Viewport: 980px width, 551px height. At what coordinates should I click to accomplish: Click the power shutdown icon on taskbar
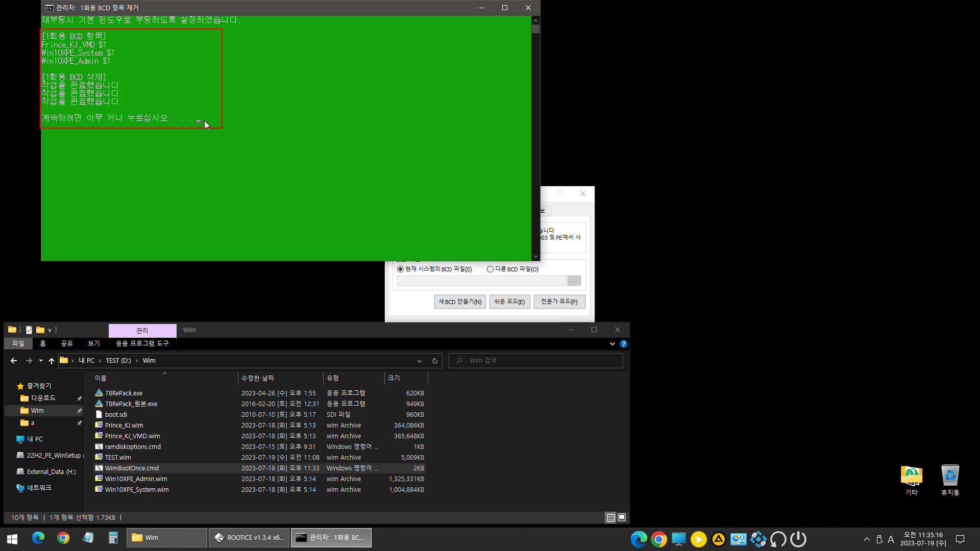click(x=798, y=539)
